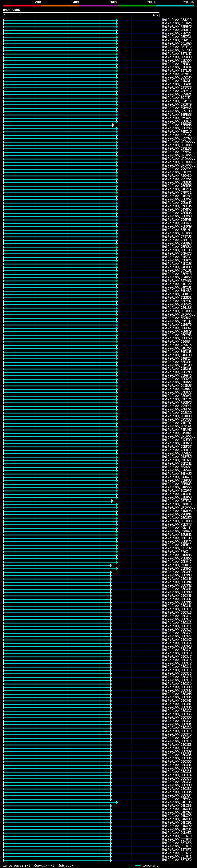Click the white query sequence bar
Screen dimensions: 197x868
pyautogui.click(x=81, y=13)
